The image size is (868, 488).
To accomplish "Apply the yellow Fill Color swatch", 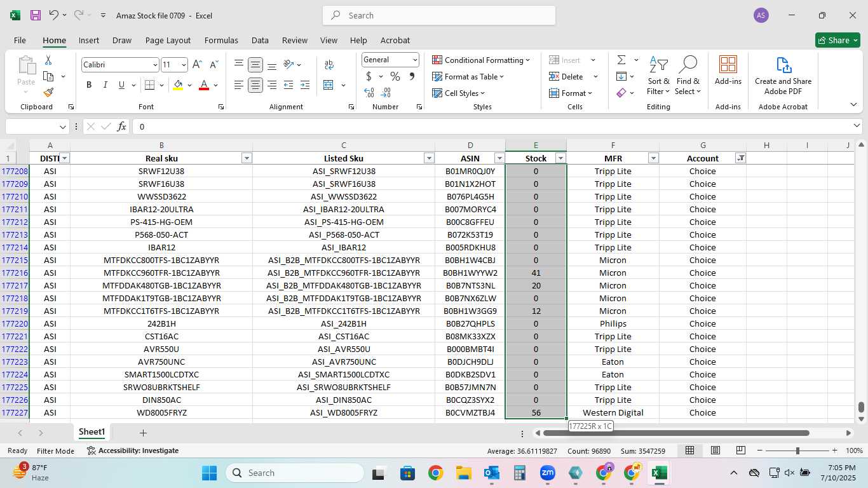I will 178,85.
